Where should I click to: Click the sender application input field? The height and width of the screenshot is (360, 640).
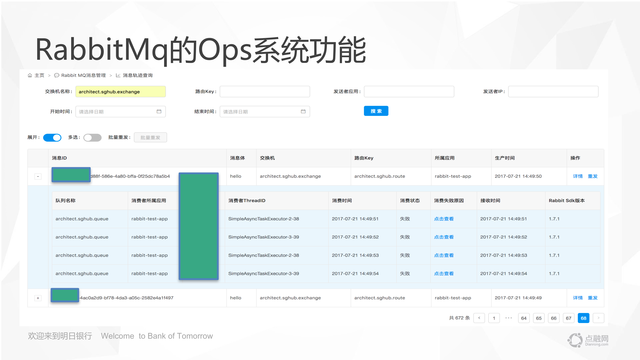click(x=409, y=91)
